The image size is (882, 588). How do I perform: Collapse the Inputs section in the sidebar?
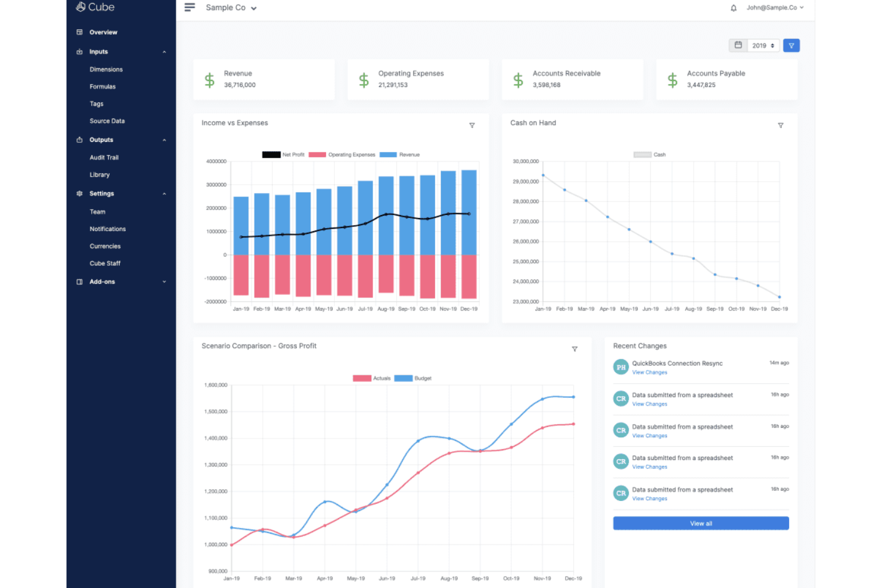point(164,52)
